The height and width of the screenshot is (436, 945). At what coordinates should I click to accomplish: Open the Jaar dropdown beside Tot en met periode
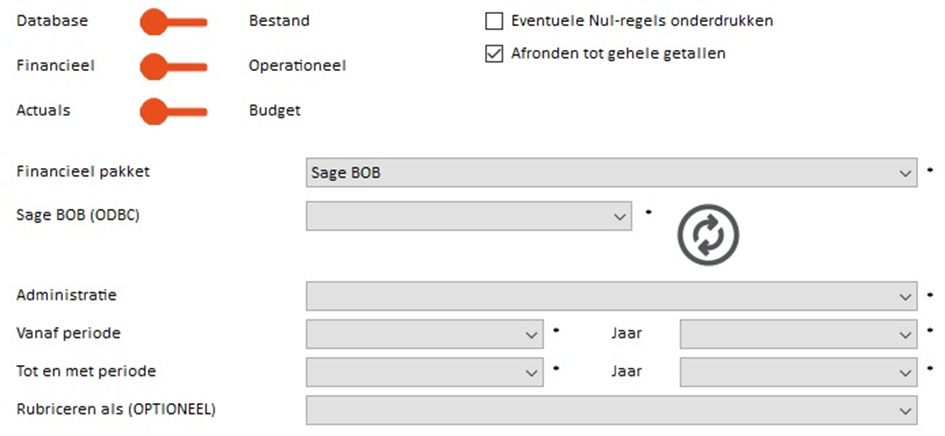tap(799, 372)
